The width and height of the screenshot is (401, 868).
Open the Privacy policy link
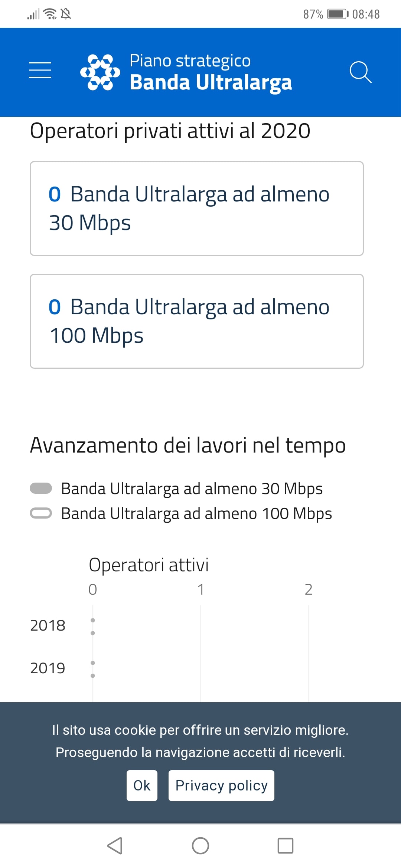coord(221,785)
